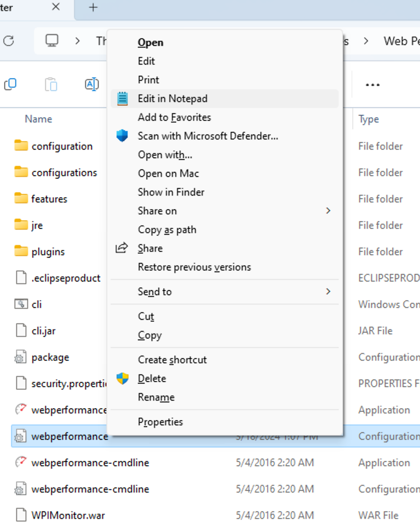Select the jre folder icon
This screenshot has width=420, height=530.
pos(21,225)
